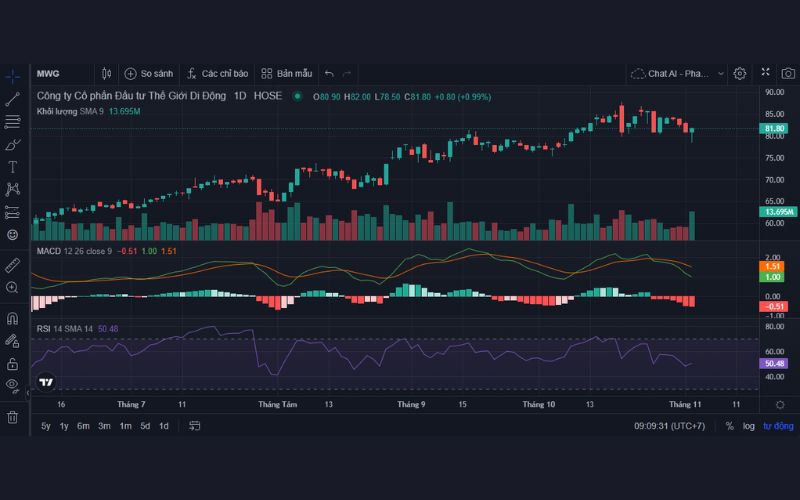Hide all drawings with the eye icon
The width and height of the screenshot is (800, 500).
(12, 385)
